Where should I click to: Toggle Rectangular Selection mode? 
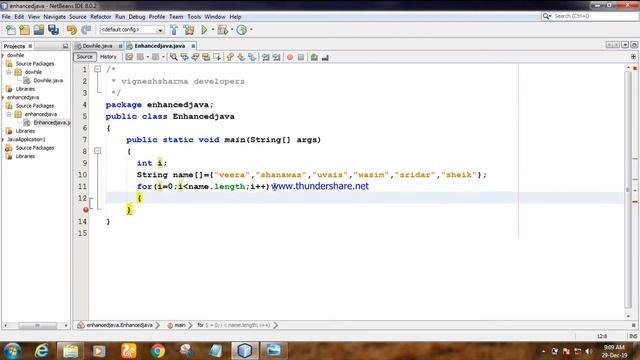217,57
